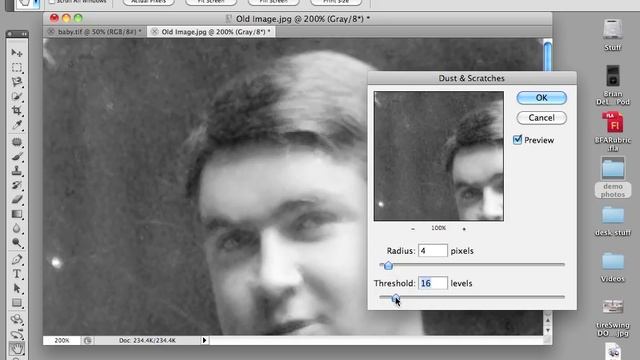Select the BFARubric.fla file on desktop
640x360 pixels.
[613, 132]
